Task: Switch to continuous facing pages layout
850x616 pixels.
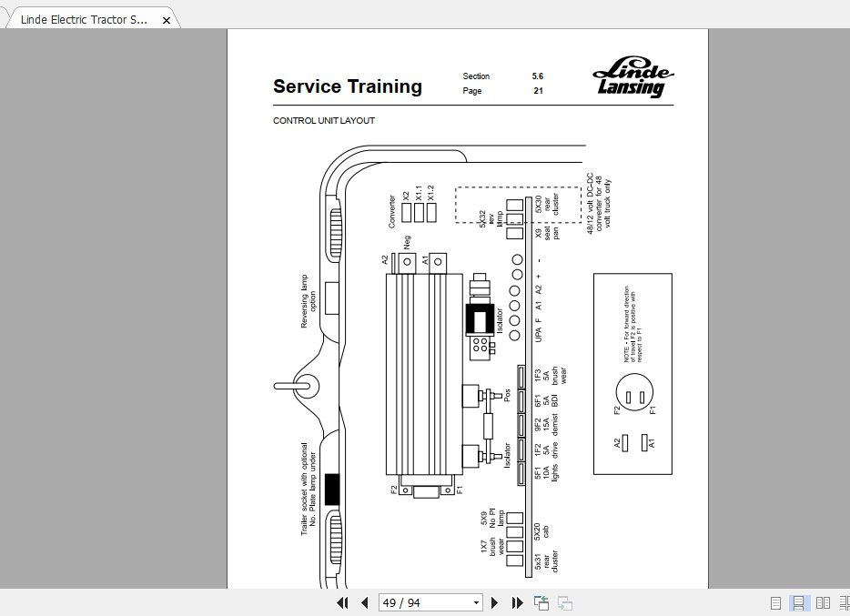Action: click(x=845, y=602)
